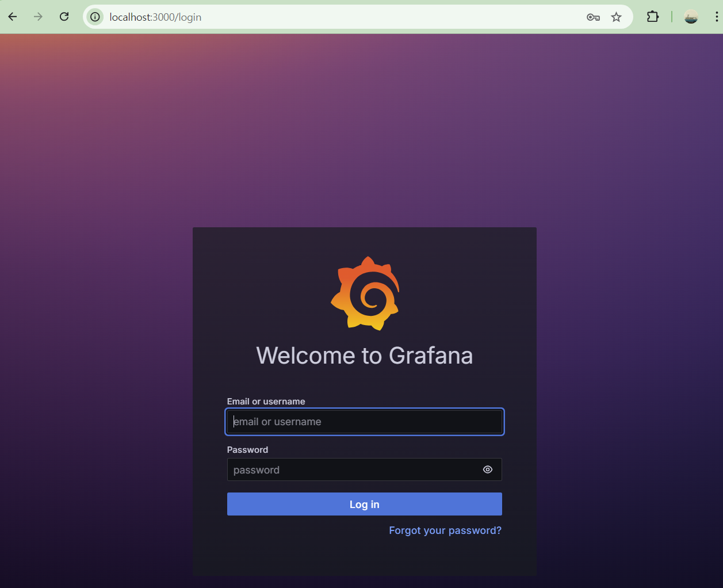View site information icon in address bar
The width and height of the screenshot is (723, 588).
click(x=95, y=17)
